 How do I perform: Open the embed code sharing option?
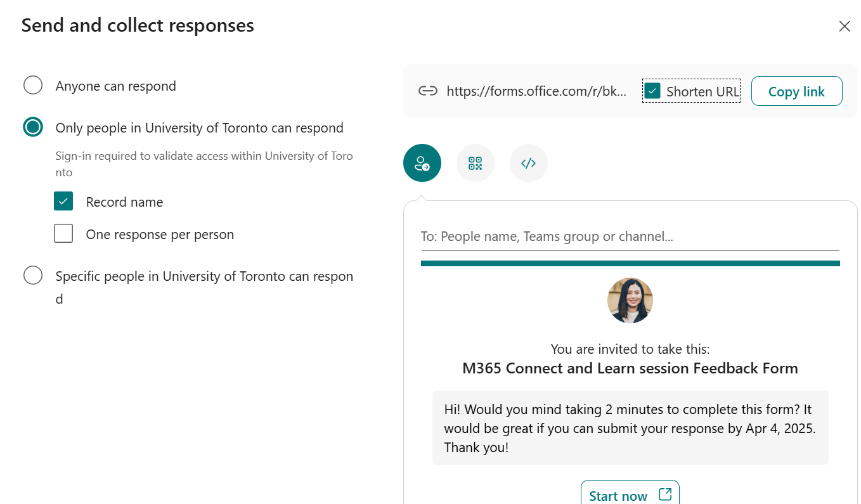529,163
